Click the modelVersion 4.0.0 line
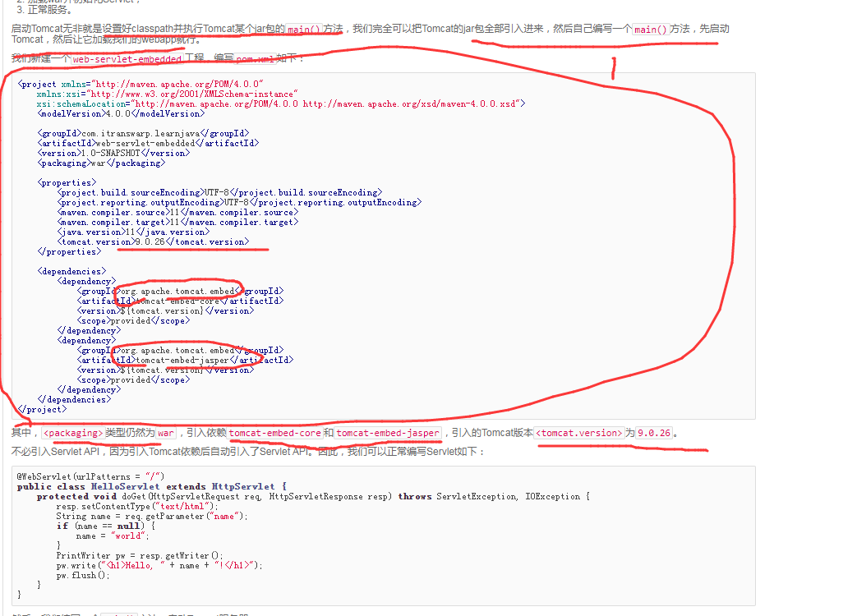 point(122,113)
